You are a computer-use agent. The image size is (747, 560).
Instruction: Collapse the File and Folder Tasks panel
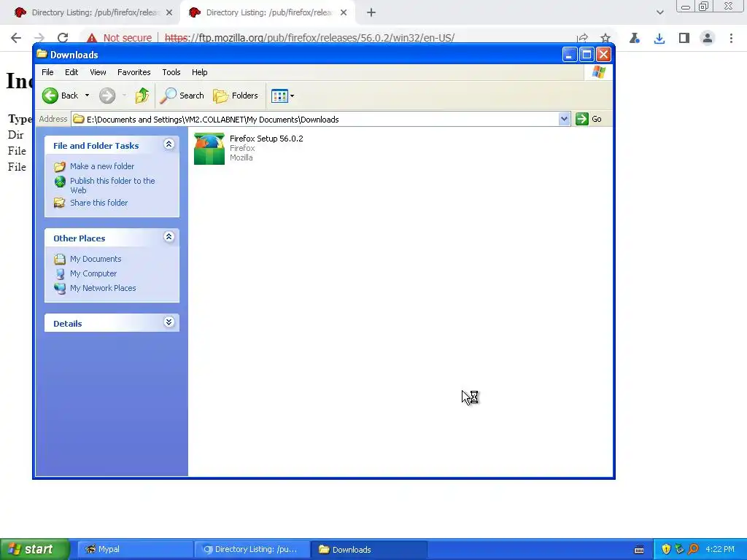click(x=169, y=144)
